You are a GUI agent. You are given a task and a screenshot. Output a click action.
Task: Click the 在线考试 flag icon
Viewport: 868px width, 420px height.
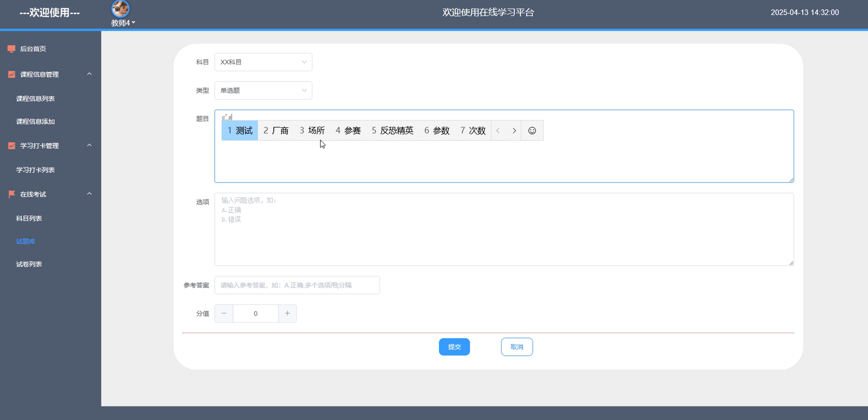coord(12,194)
